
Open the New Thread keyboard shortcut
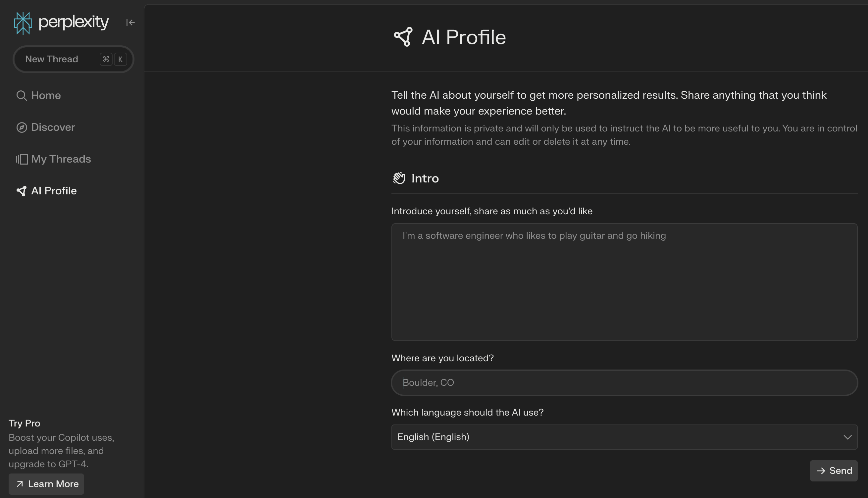pyautogui.click(x=113, y=59)
